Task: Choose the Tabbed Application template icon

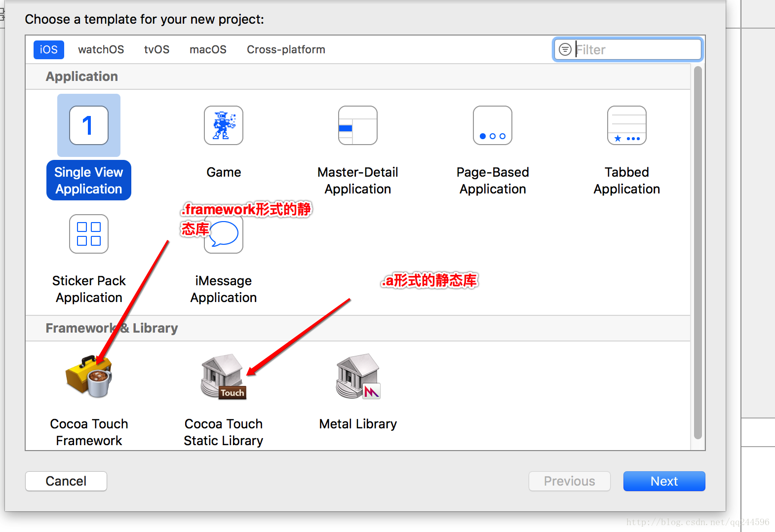Action: (x=627, y=125)
